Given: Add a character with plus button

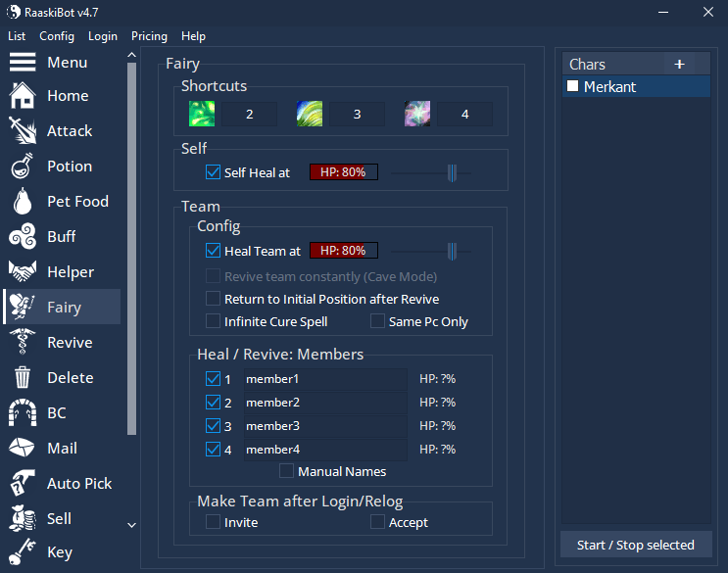Looking at the screenshot, I should coord(679,64).
